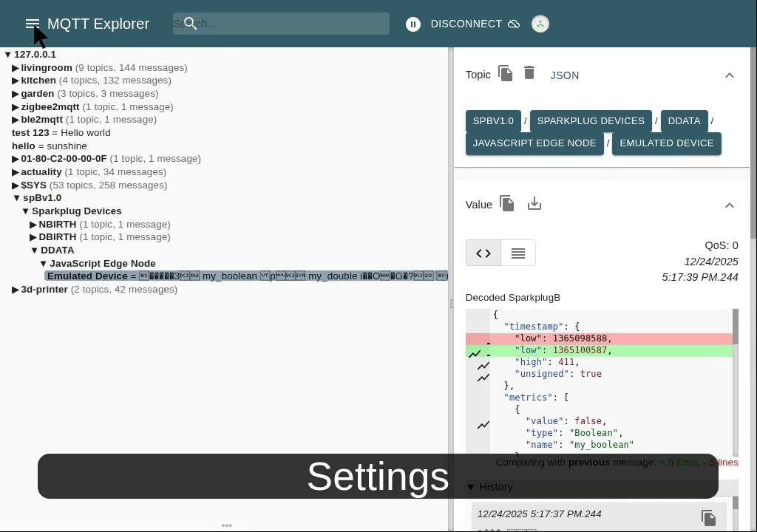The width and height of the screenshot is (757, 532).
Task: Show chart for the timestamp low value
Action: 475,353
